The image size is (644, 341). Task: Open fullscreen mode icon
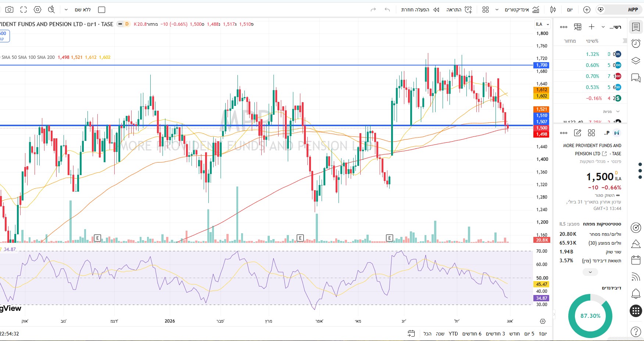[x=24, y=10]
